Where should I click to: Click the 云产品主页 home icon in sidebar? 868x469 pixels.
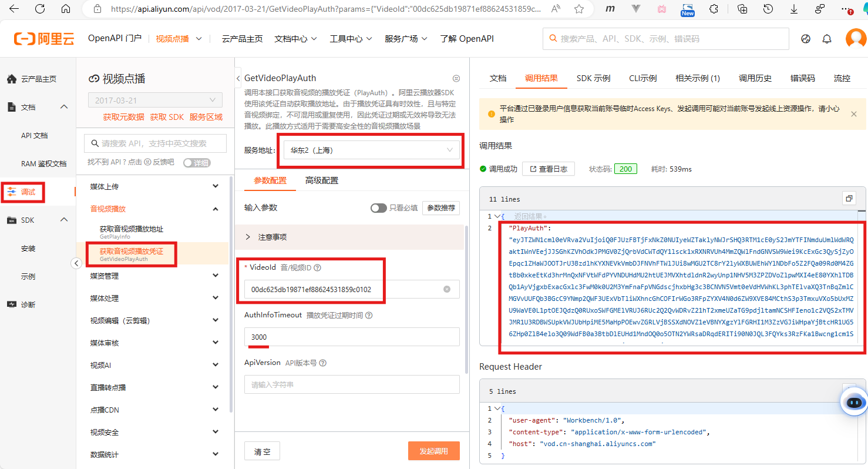12,79
